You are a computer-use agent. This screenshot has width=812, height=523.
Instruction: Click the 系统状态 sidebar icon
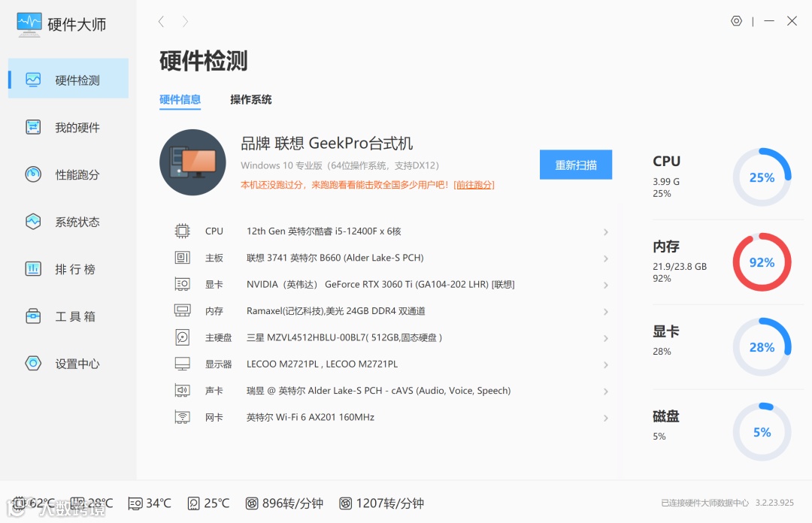click(33, 222)
